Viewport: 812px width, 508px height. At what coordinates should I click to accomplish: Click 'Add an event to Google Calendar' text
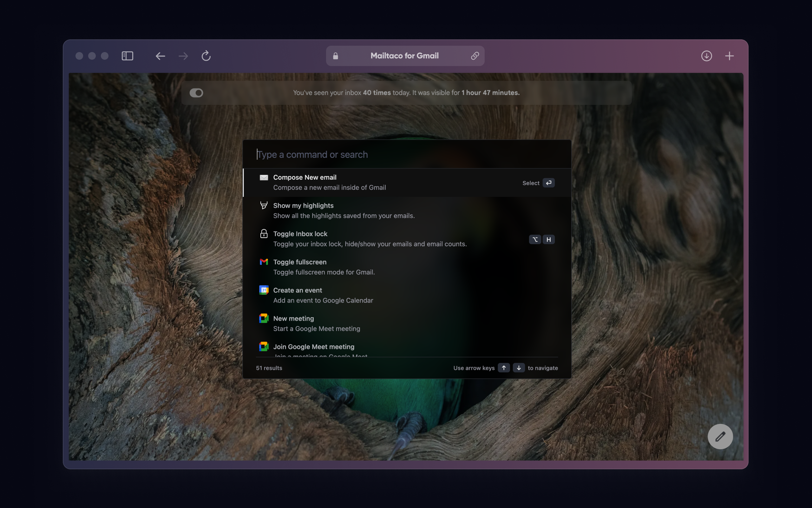tap(323, 300)
